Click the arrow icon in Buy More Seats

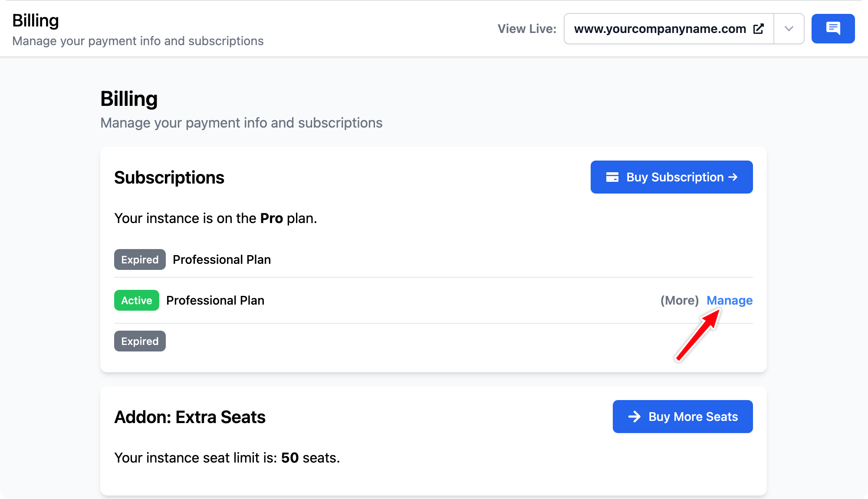tap(635, 417)
